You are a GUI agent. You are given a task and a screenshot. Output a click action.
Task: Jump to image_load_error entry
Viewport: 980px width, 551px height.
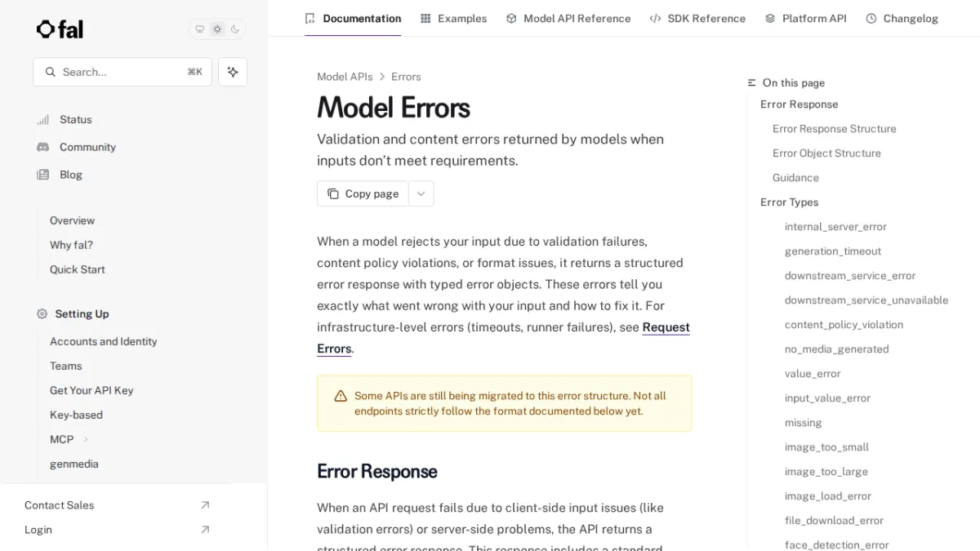coord(827,496)
